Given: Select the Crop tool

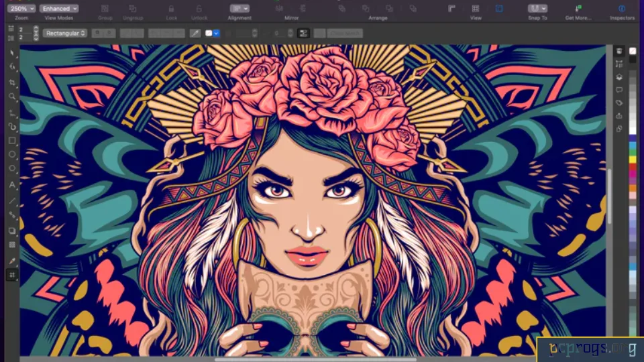Looking at the screenshot, I should [x=12, y=82].
